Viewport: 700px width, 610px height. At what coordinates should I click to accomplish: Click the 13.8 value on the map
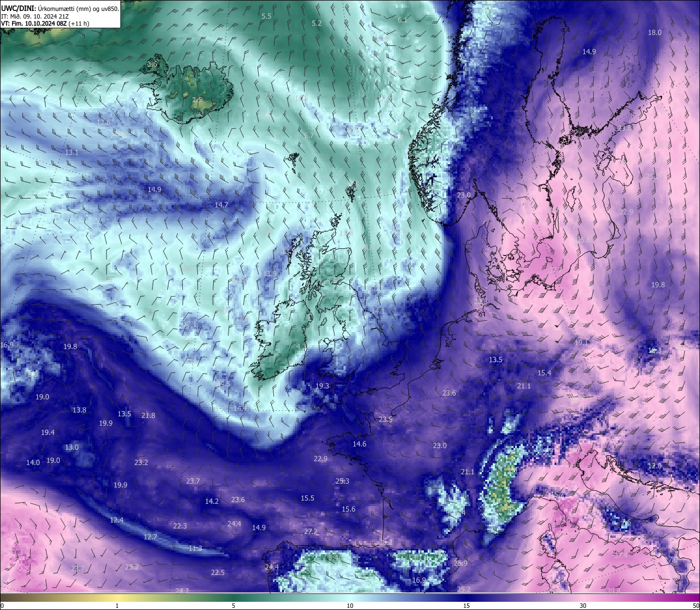pyautogui.click(x=79, y=410)
